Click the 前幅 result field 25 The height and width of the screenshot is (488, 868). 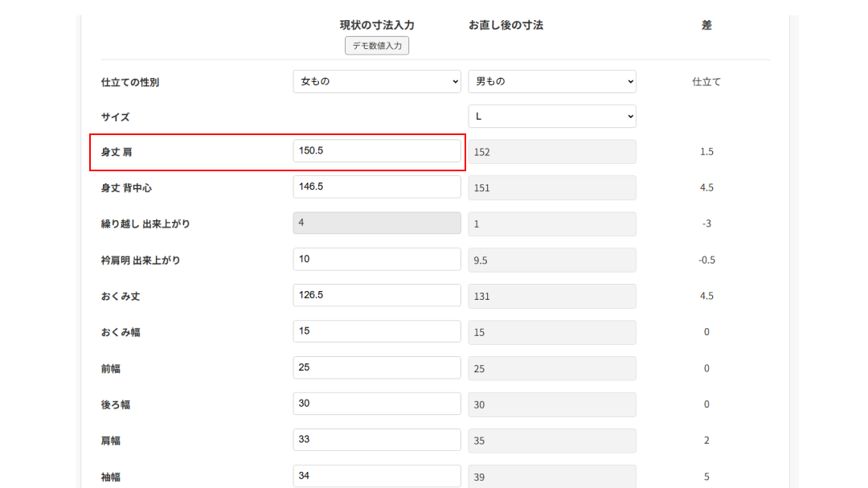click(x=552, y=369)
